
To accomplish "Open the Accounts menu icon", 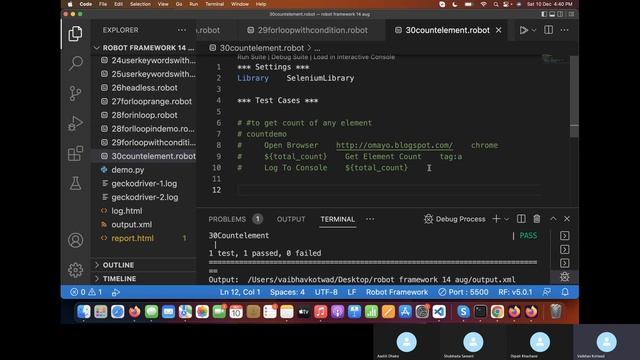I will [75, 240].
